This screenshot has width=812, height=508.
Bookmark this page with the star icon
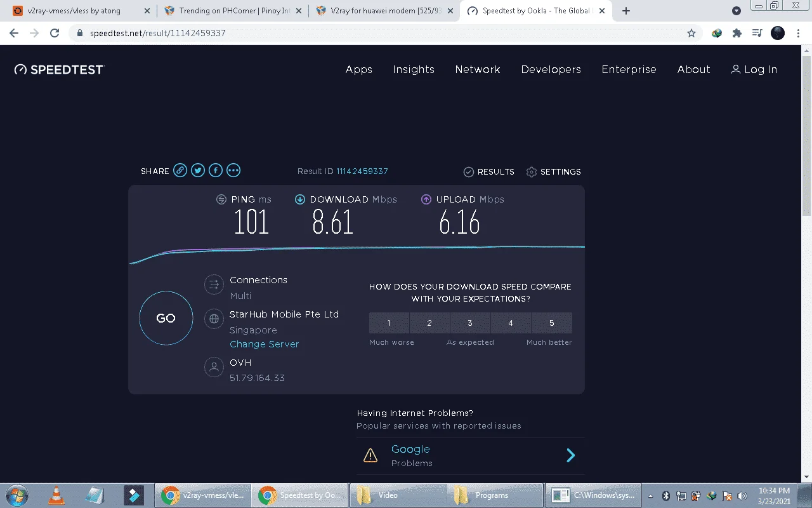point(691,33)
